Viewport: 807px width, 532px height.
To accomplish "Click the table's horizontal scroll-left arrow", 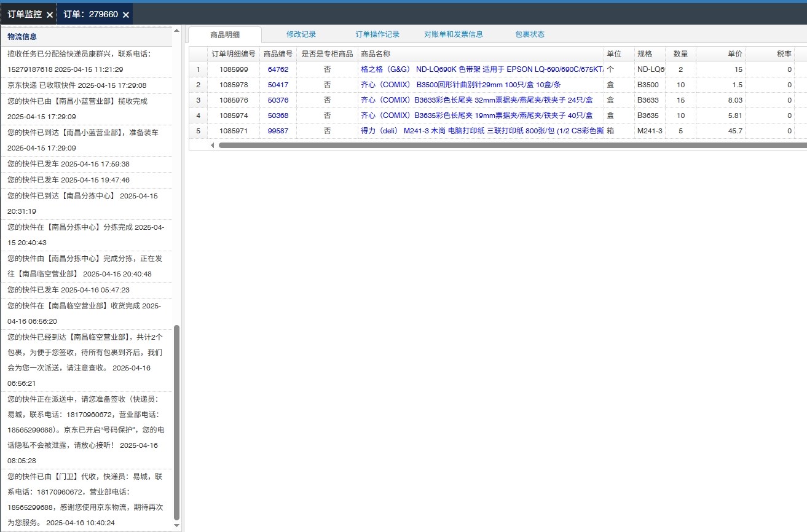I will tap(213, 145).
